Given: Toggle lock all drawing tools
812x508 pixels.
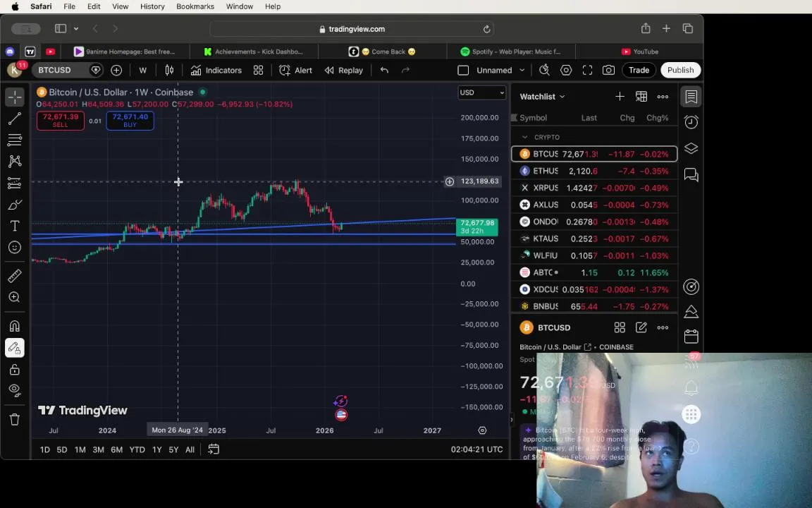Looking at the screenshot, I should [15, 369].
